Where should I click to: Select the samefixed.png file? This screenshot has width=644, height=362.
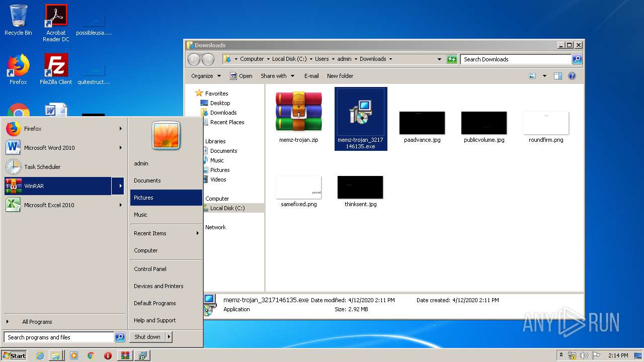299,192
